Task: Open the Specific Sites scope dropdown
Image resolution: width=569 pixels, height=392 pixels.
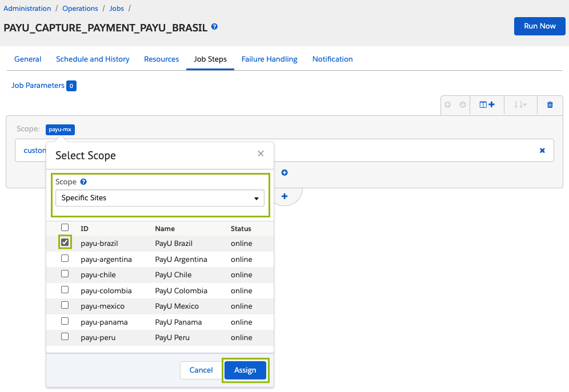Action: pos(159,198)
